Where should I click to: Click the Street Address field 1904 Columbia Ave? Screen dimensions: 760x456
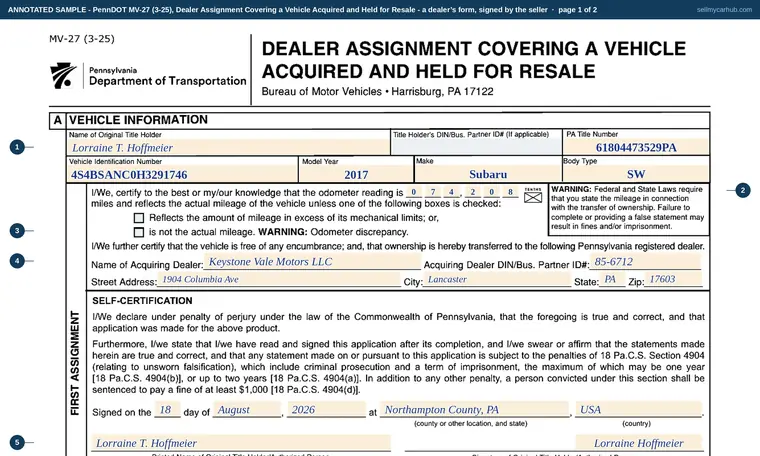279,280
